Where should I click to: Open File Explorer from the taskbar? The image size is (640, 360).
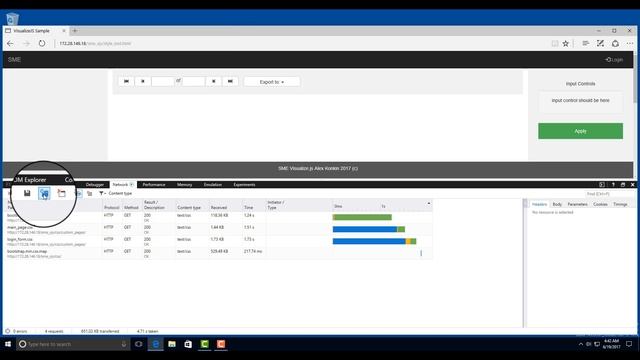point(172,344)
